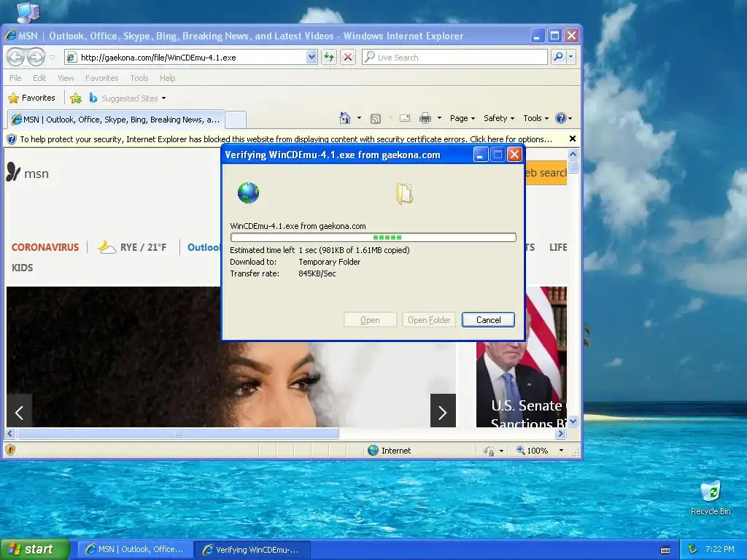
Task: Select the MSN browser tab
Action: [116, 119]
